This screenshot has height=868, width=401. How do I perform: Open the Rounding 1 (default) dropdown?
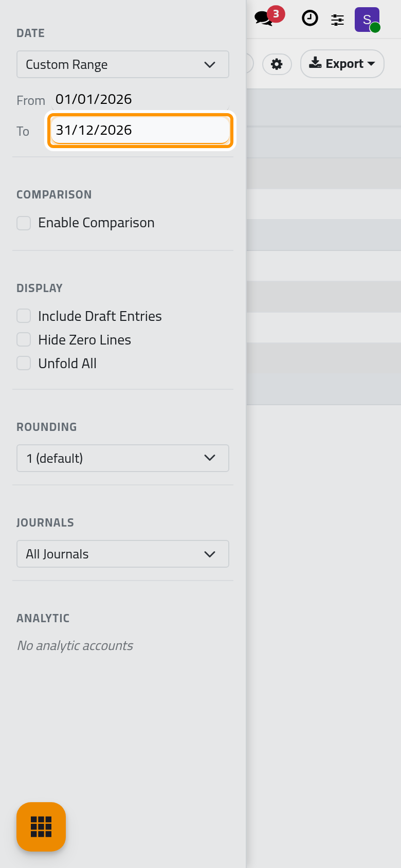123,458
